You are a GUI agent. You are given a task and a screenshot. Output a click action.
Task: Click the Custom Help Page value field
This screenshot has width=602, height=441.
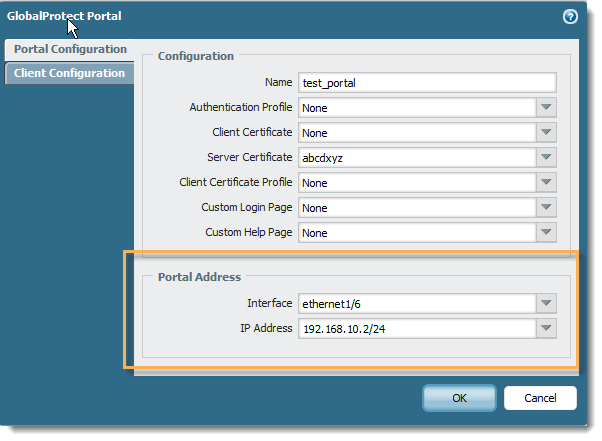[417, 232]
